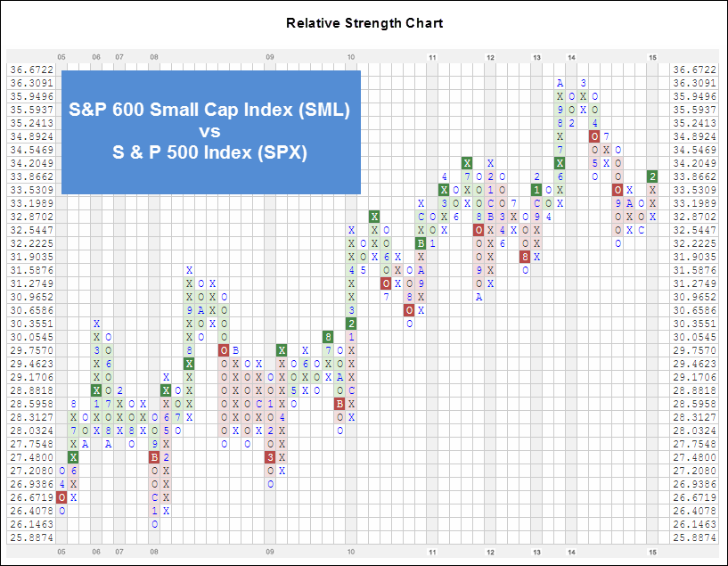Click the green 1 box at the 33.5309 row
This screenshot has height=566, width=728.
[x=536, y=190]
